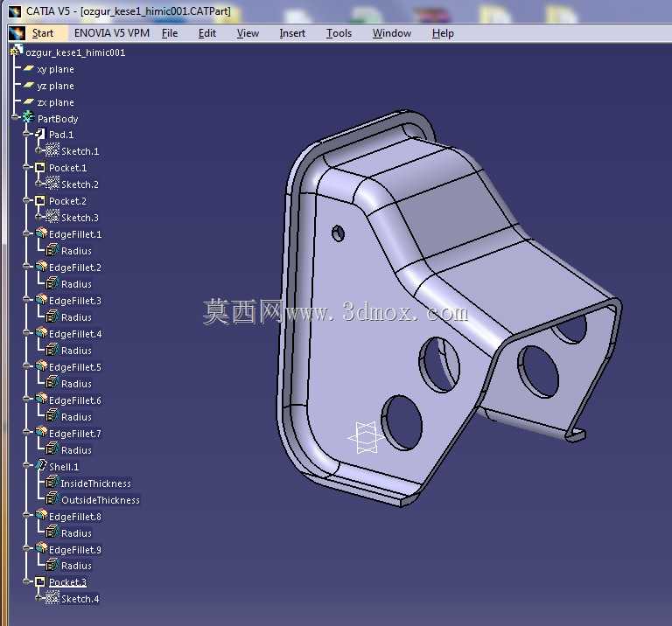672x626 pixels.
Task: Click the EdgeFillet.7 feature icon
Action: 41,433
